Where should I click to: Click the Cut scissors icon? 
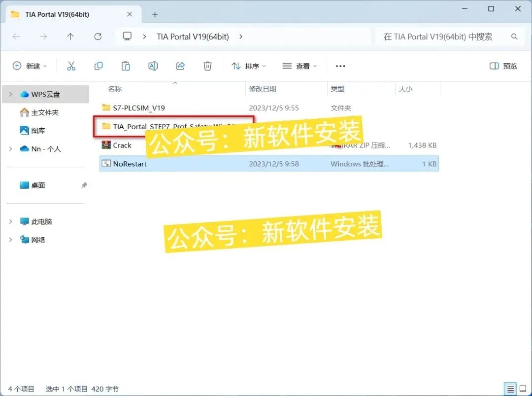tap(71, 66)
